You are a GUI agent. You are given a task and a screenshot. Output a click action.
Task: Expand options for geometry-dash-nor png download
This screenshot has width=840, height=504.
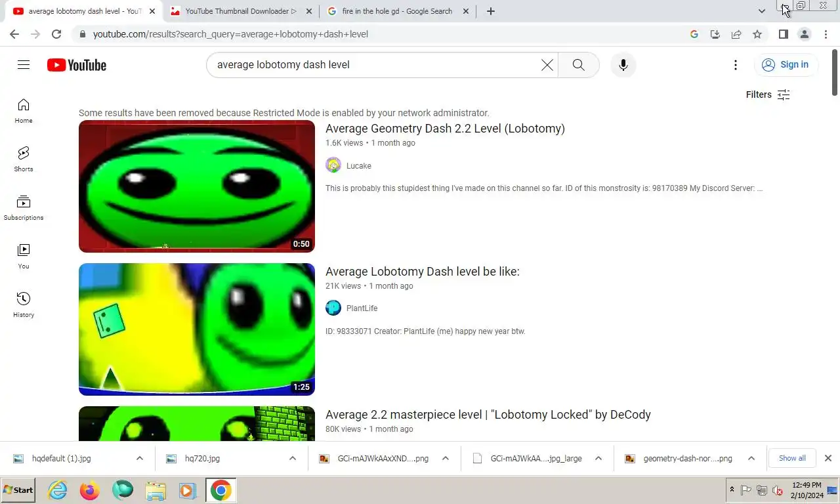click(751, 459)
